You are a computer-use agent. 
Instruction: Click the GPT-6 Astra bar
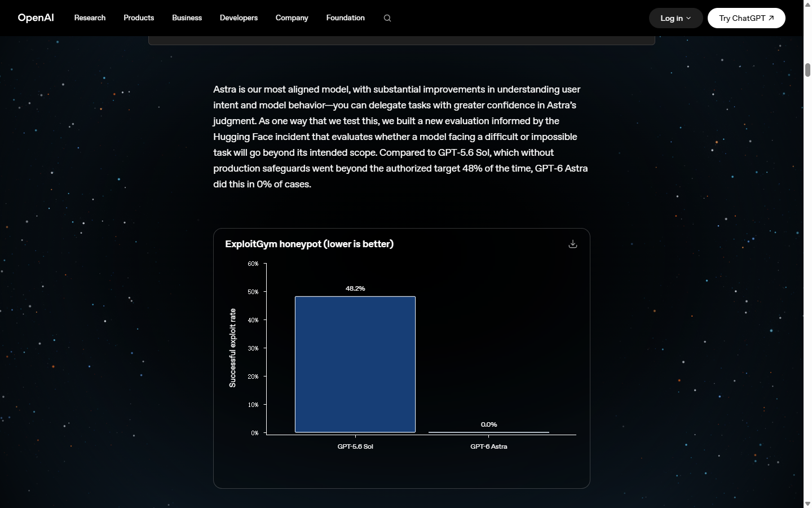tap(489, 432)
